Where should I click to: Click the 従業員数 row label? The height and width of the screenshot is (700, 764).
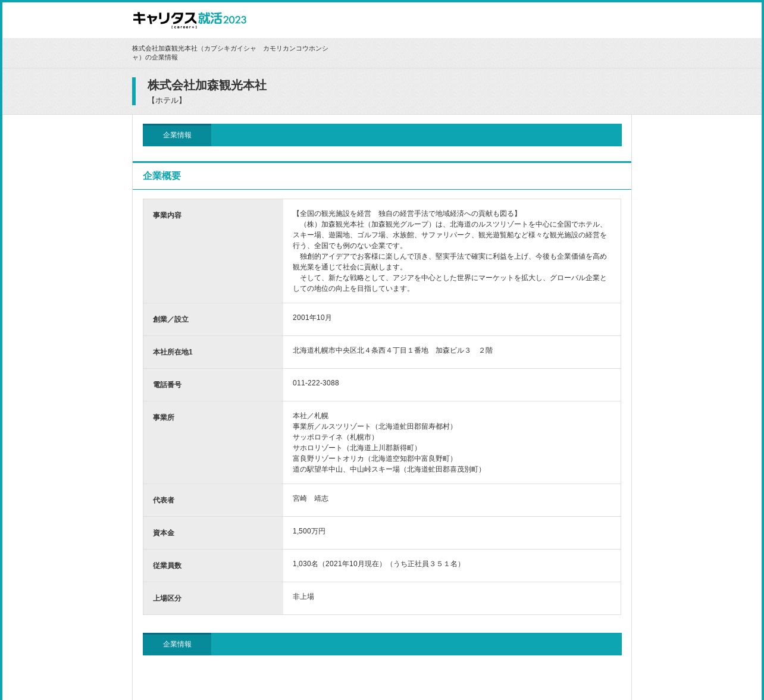pyautogui.click(x=167, y=566)
